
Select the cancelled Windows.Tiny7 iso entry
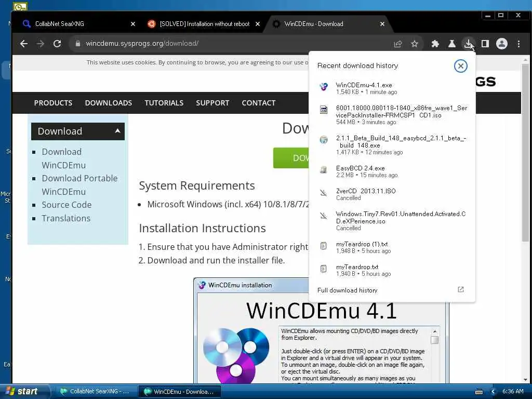[392, 220]
